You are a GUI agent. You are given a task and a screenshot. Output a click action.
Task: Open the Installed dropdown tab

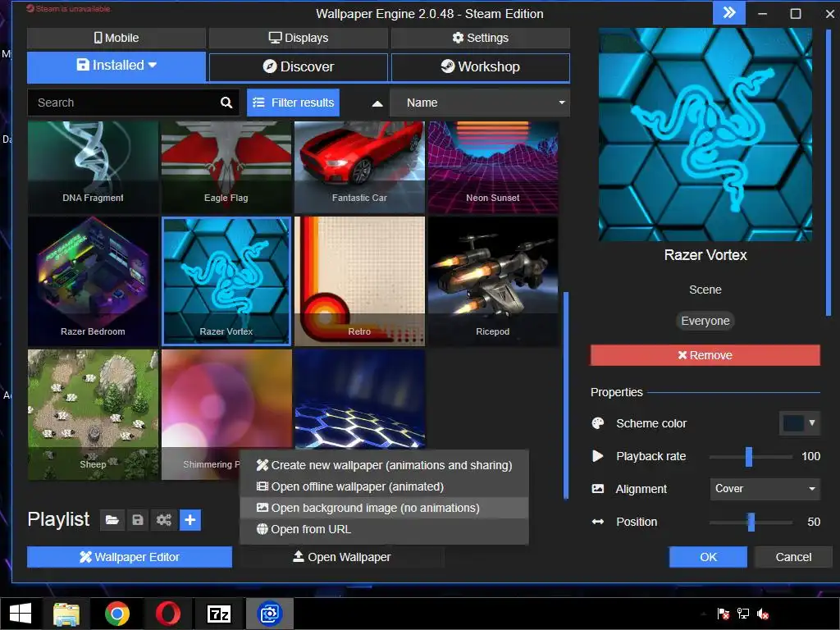pos(116,66)
